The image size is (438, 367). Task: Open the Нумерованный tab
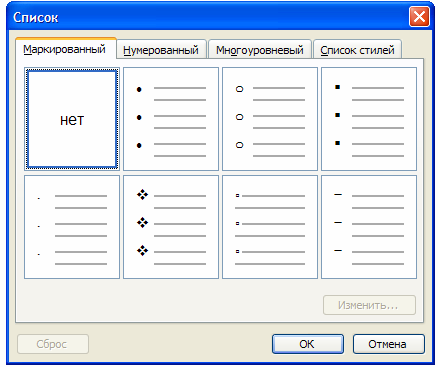[x=161, y=50]
